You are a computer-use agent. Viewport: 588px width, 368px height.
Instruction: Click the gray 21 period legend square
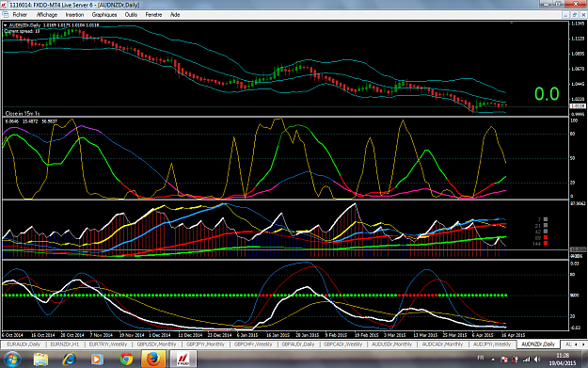[x=546, y=226]
